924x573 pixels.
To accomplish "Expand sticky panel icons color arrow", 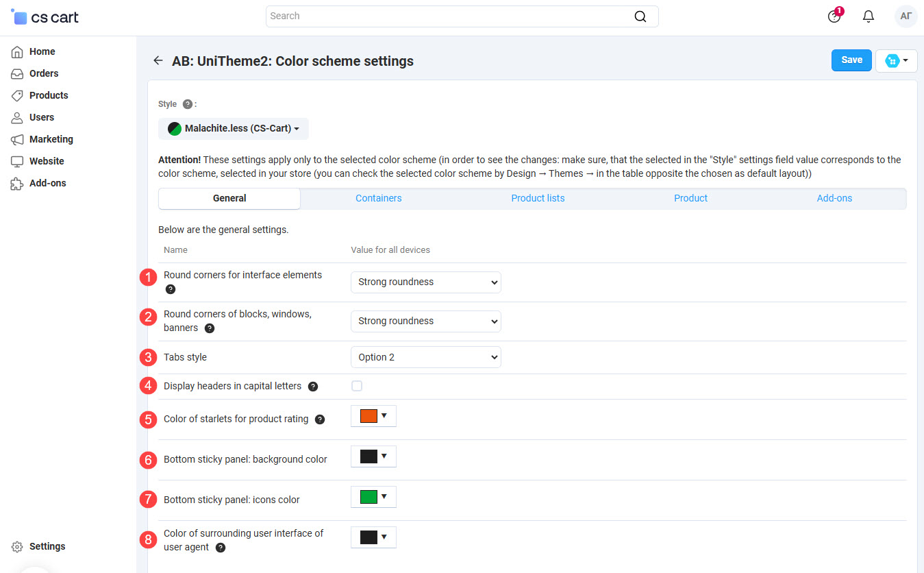I will (384, 496).
